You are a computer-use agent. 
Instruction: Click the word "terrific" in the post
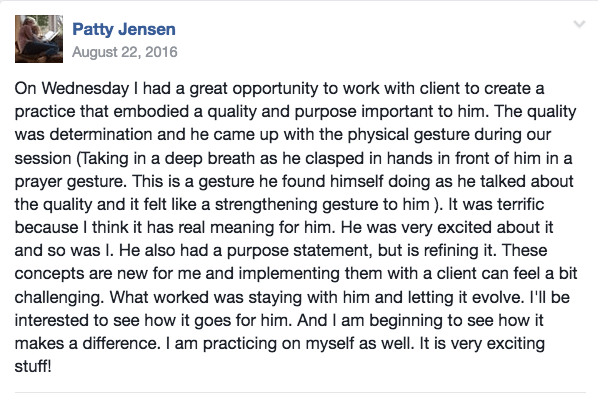pos(519,205)
